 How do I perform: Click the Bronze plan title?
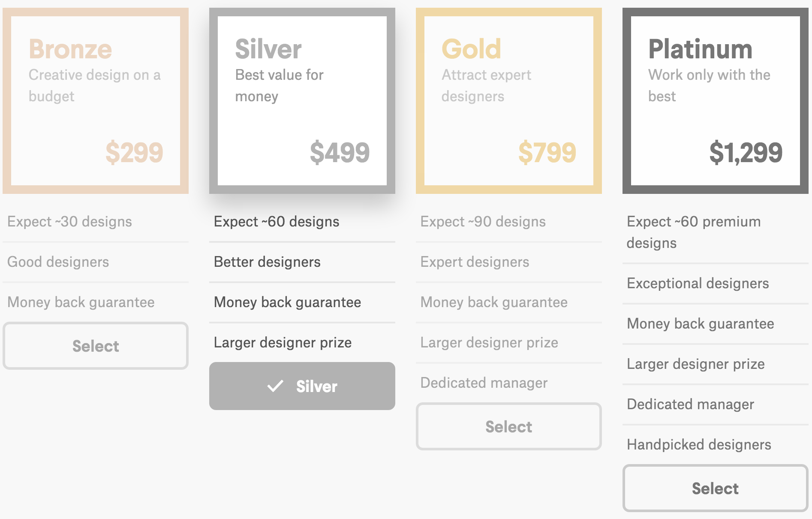pos(70,49)
